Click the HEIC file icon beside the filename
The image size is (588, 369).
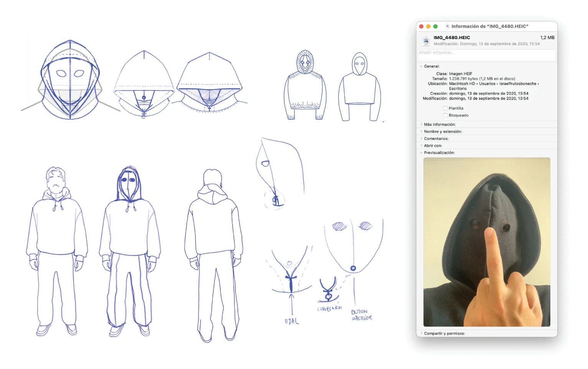click(x=426, y=41)
